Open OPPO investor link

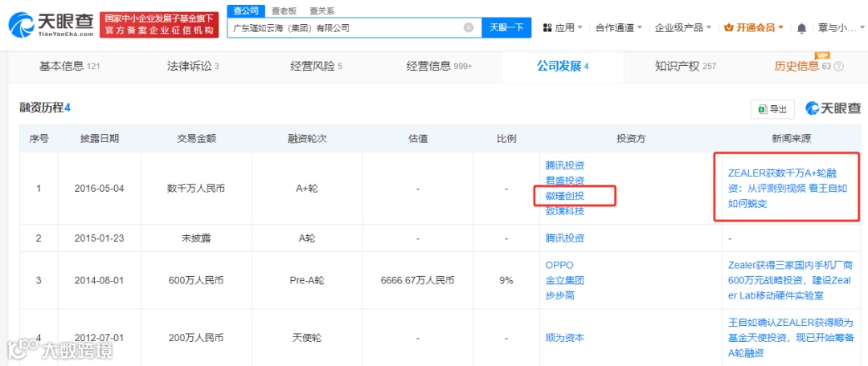(x=559, y=265)
